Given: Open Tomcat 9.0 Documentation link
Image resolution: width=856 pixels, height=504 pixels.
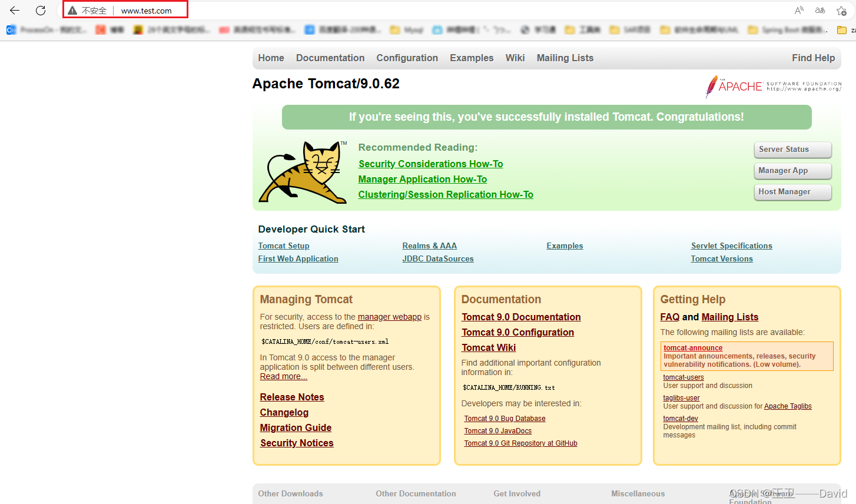Looking at the screenshot, I should tap(521, 317).
